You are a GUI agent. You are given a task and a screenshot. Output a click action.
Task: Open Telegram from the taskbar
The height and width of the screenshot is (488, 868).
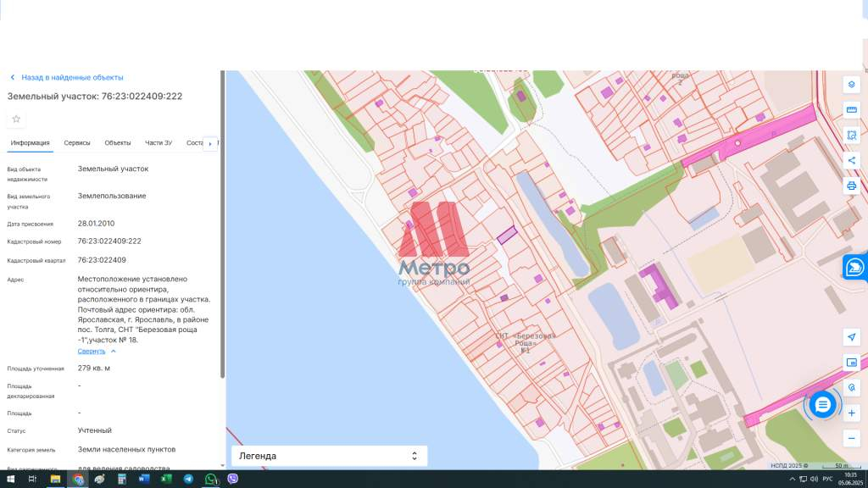point(188,480)
